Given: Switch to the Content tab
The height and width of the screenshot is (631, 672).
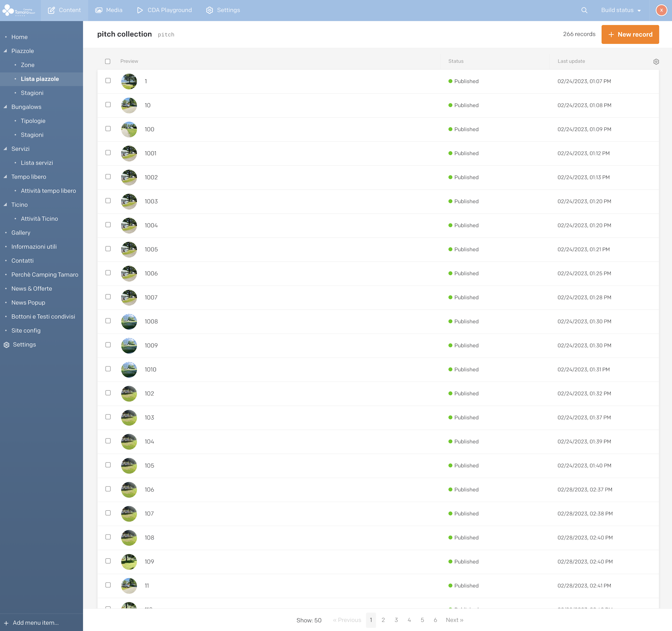Looking at the screenshot, I should tap(64, 10).
